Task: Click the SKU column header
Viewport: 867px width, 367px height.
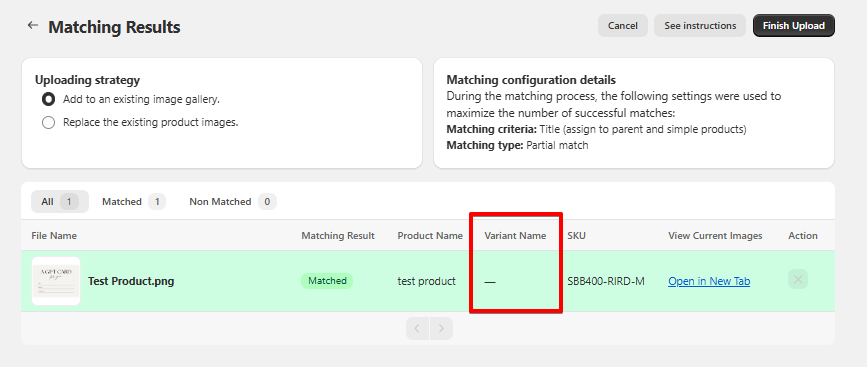Action: (x=576, y=235)
